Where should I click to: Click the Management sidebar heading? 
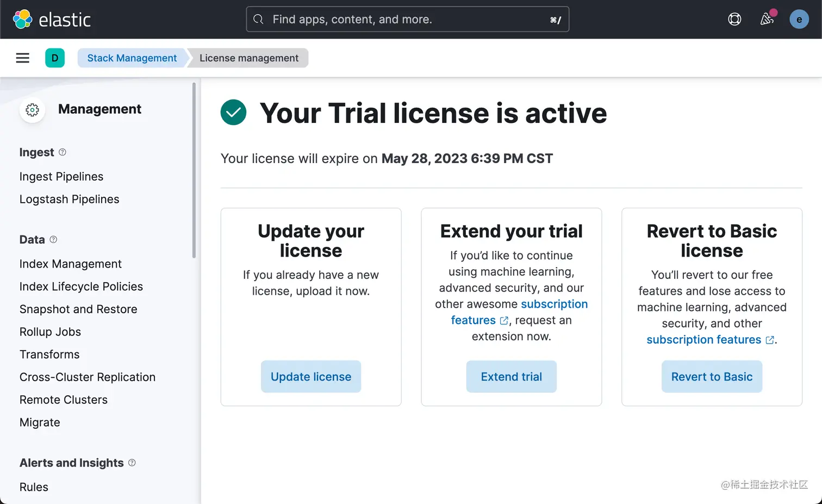click(x=99, y=109)
